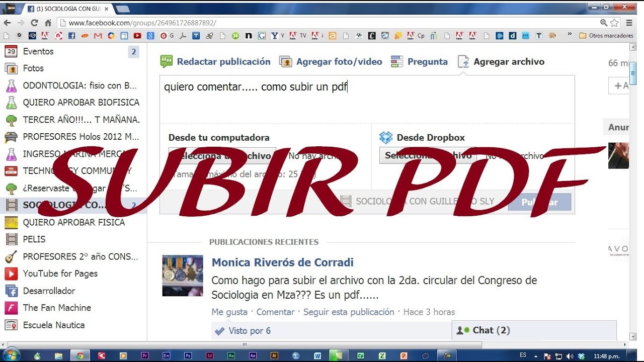This screenshot has width=644, height=362.
Task: Open Eventos in the sidebar
Action: pos(38,51)
